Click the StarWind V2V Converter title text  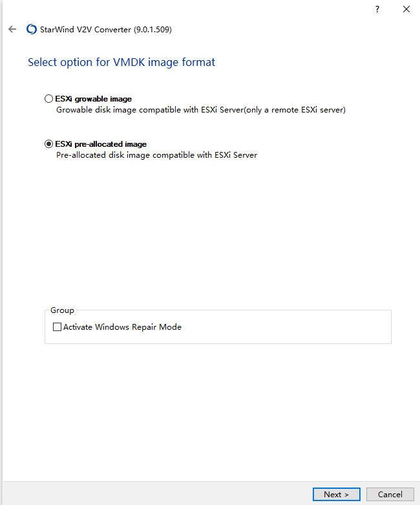click(85, 29)
